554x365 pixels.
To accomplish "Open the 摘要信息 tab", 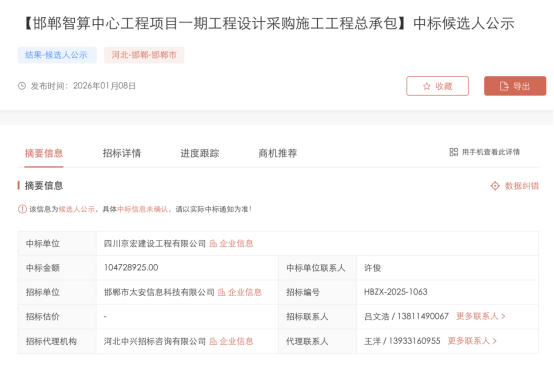I will pyautogui.click(x=44, y=153).
